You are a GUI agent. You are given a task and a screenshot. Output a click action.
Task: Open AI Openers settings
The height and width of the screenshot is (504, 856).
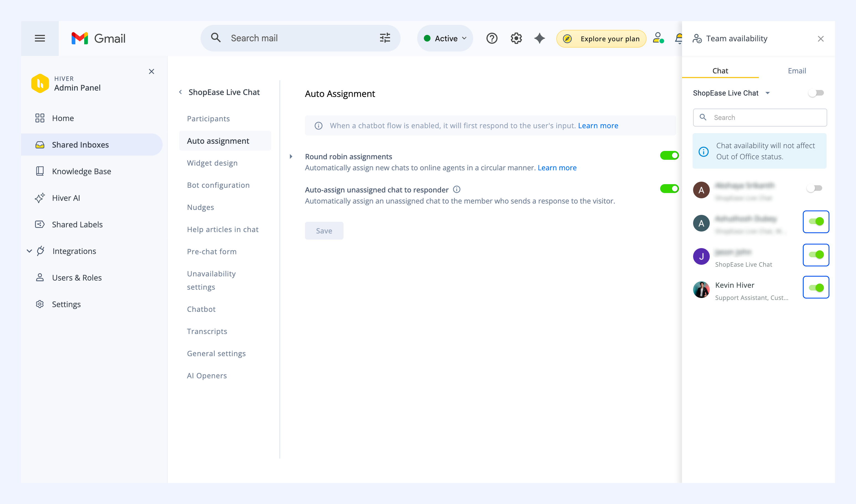click(x=207, y=376)
